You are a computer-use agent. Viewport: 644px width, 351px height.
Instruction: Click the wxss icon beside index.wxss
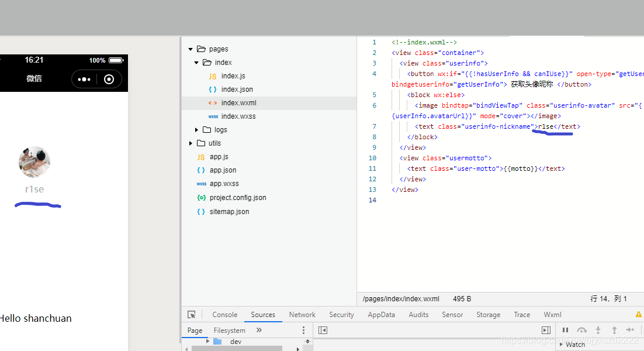[x=213, y=116]
